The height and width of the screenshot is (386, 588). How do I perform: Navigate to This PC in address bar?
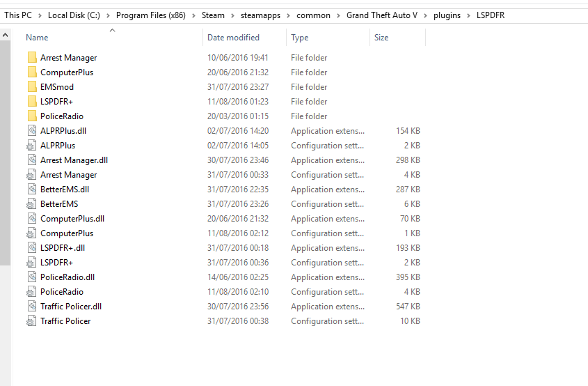pos(18,15)
